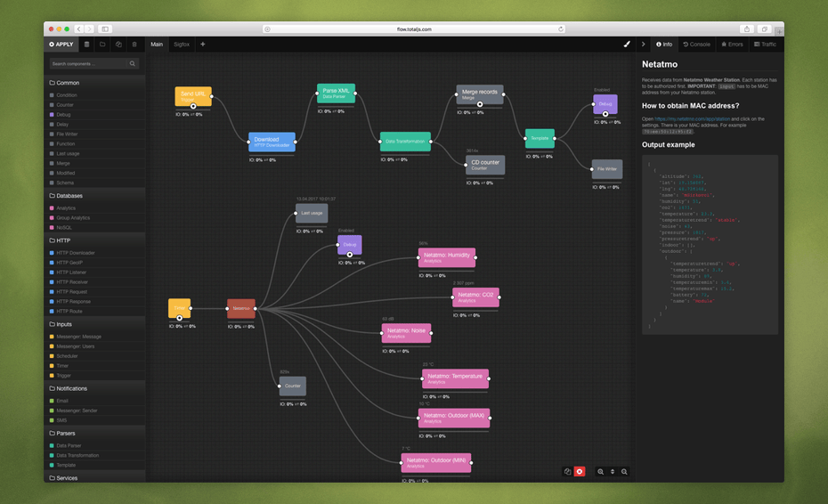Viewport: 828px width, 504px height.
Task: Select the gray Counter node on the canvas
Action: (293, 386)
